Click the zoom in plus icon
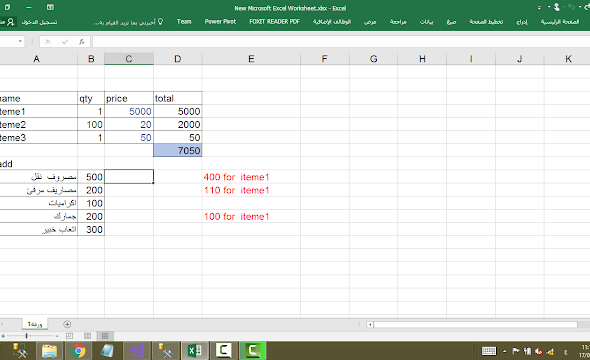The image size is (590, 360). point(3,336)
